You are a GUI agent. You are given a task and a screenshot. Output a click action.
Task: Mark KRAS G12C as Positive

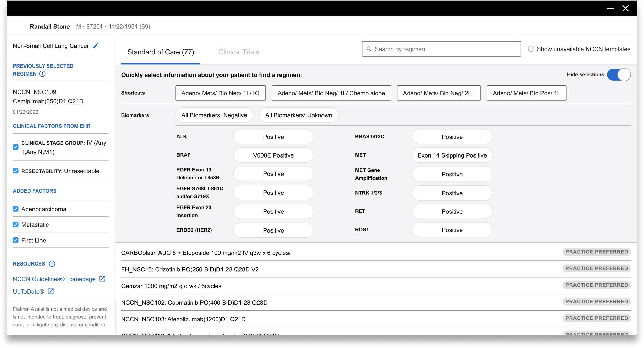tap(452, 137)
